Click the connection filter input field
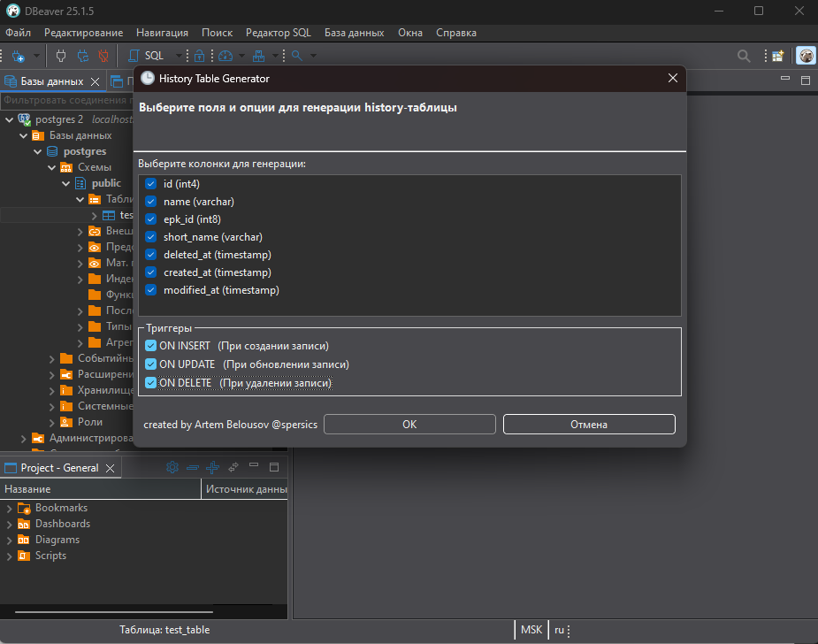The height and width of the screenshot is (644, 818). tap(68, 100)
